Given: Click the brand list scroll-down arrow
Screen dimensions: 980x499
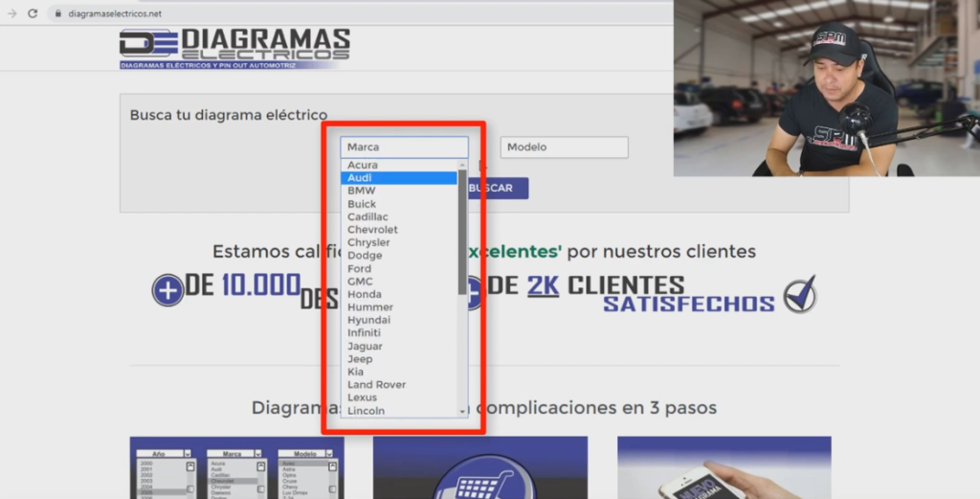Looking at the screenshot, I should click(462, 412).
